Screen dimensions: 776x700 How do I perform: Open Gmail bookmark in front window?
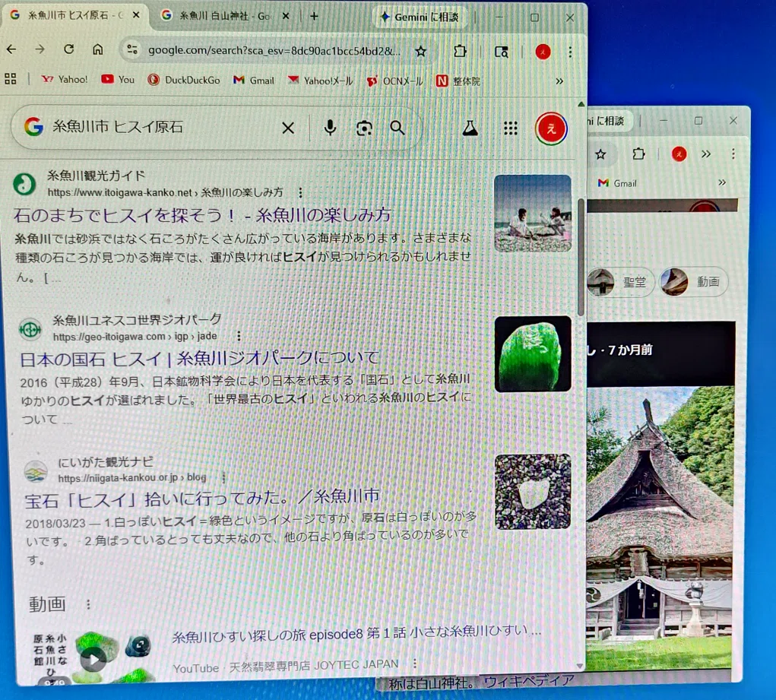click(254, 81)
